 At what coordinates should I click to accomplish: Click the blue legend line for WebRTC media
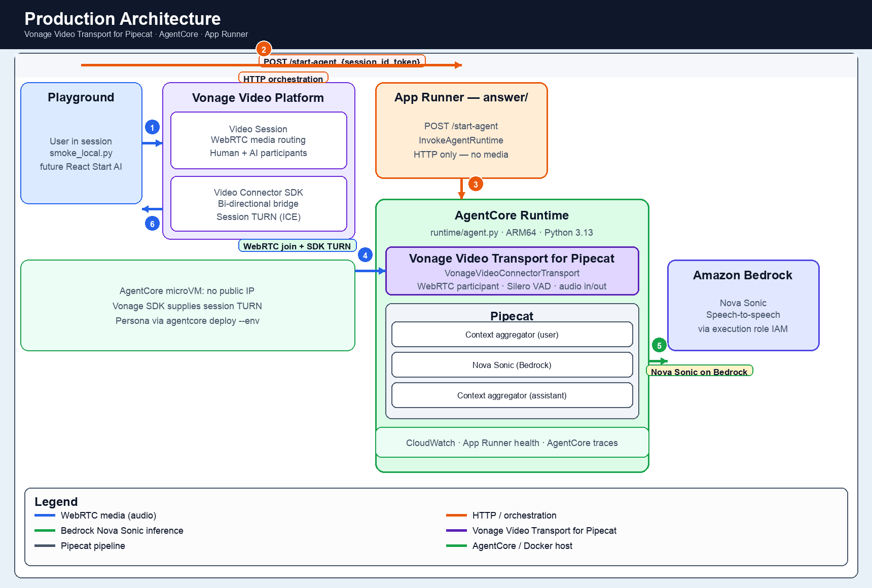pyautogui.click(x=45, y=516)
